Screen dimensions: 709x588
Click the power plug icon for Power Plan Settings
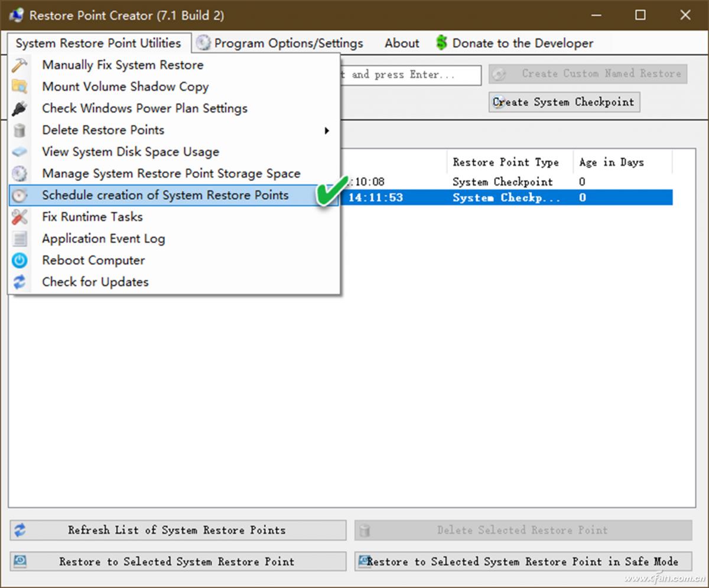[x=19, y=109]
